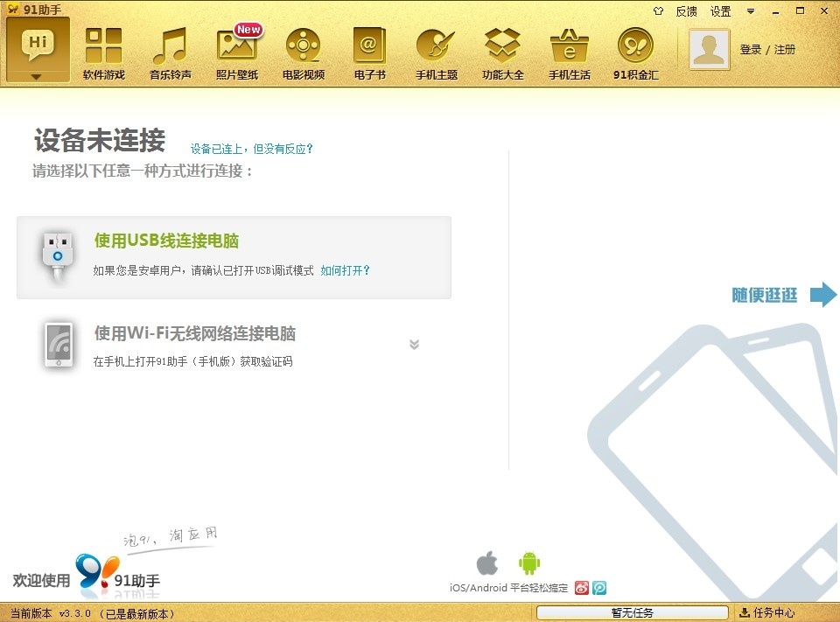Screen dimensions: 840x622
Task: Click the skin shirt icon in title bar
Action: (x=659, y=10)
